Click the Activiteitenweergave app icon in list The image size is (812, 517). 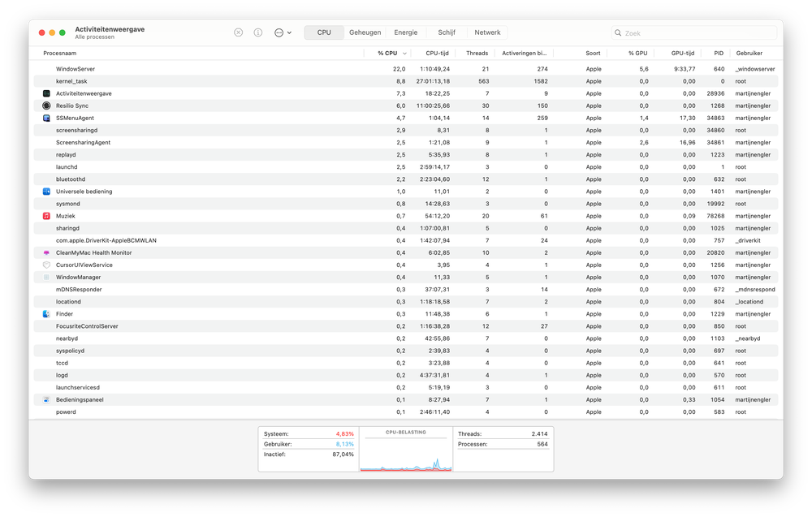pos(46,93)
